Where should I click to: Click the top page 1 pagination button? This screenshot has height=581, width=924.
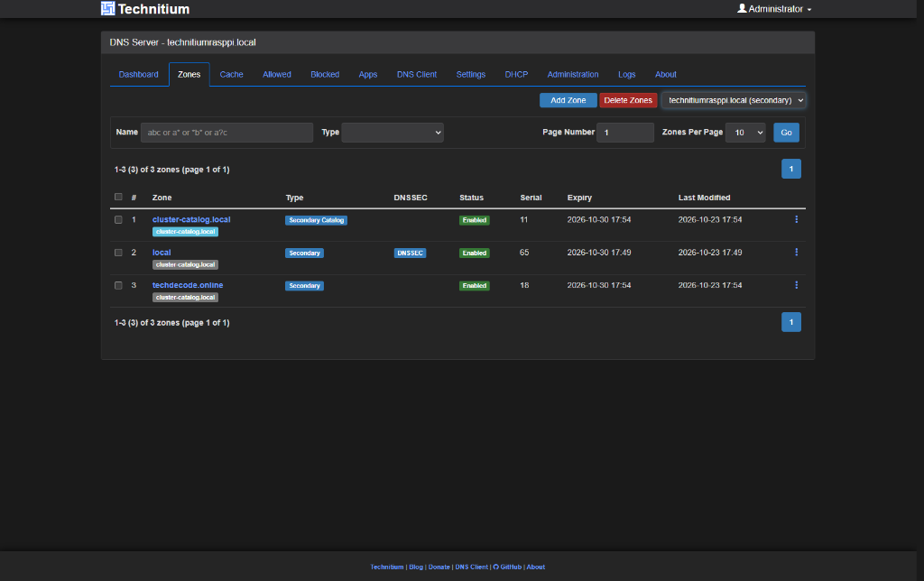[791, 169]
